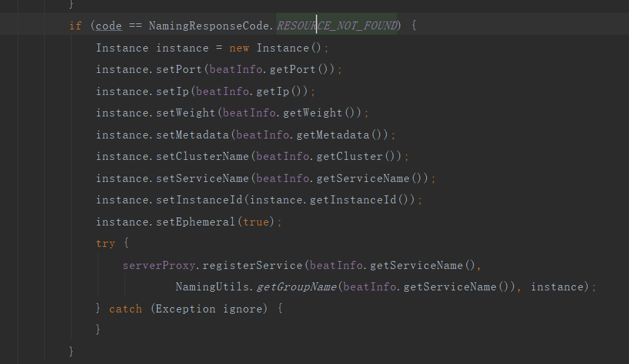The image size is (629, 364).
Task: Click the RESOURCE_NOT_FOUND constant
Action: click(337, 26)
